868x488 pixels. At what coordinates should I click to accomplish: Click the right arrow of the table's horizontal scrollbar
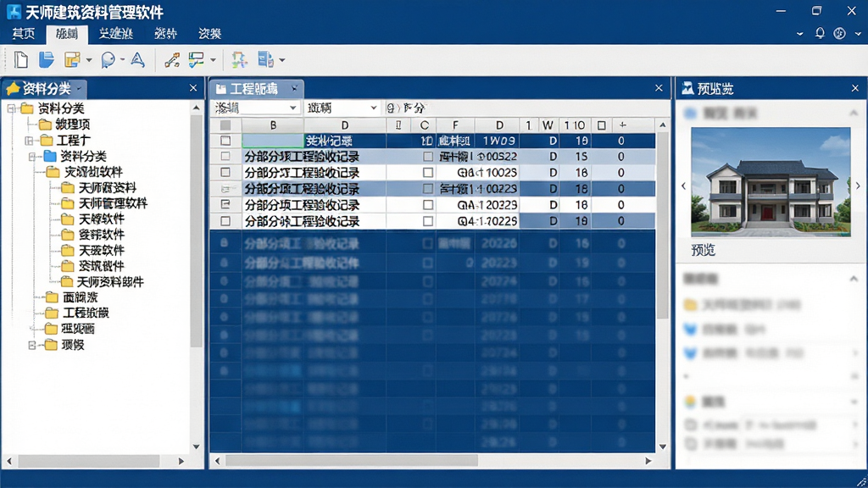(648, 460)
